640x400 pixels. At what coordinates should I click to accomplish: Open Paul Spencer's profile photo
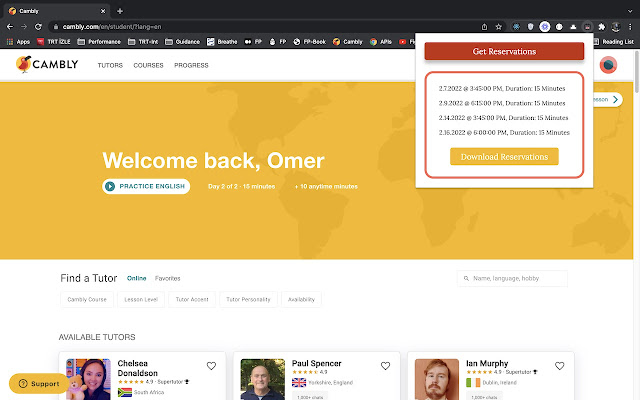(262, 379)
